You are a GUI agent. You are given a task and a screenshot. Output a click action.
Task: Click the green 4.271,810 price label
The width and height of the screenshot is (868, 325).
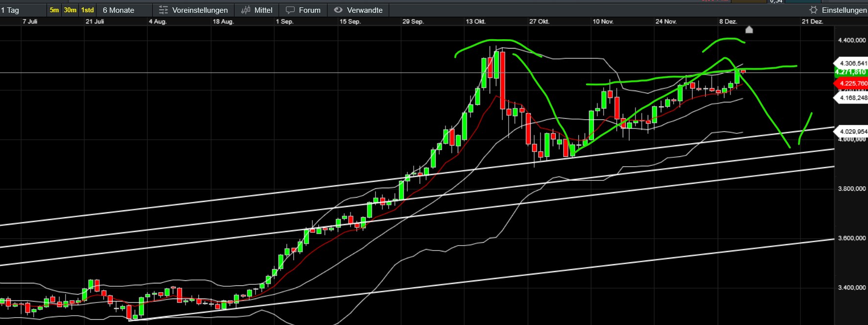[851, 72]
